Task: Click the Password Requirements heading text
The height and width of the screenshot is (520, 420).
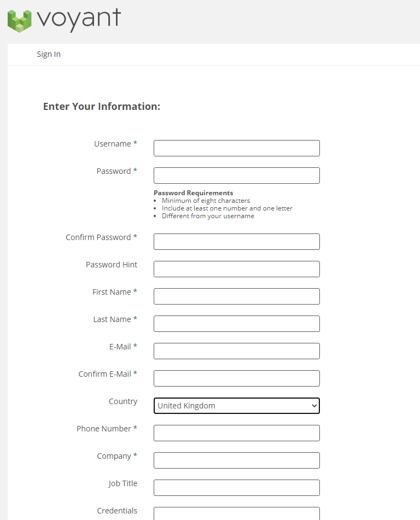Action: pyautogui.click(x=193, y=193)
